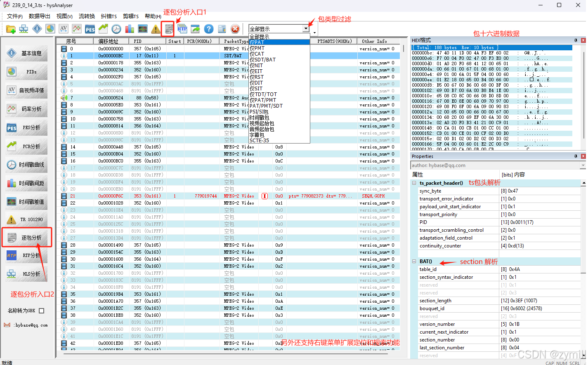Click the bar chart timestamp interval icon
This screenshot has width=588, height=365.
coord(130,29)
